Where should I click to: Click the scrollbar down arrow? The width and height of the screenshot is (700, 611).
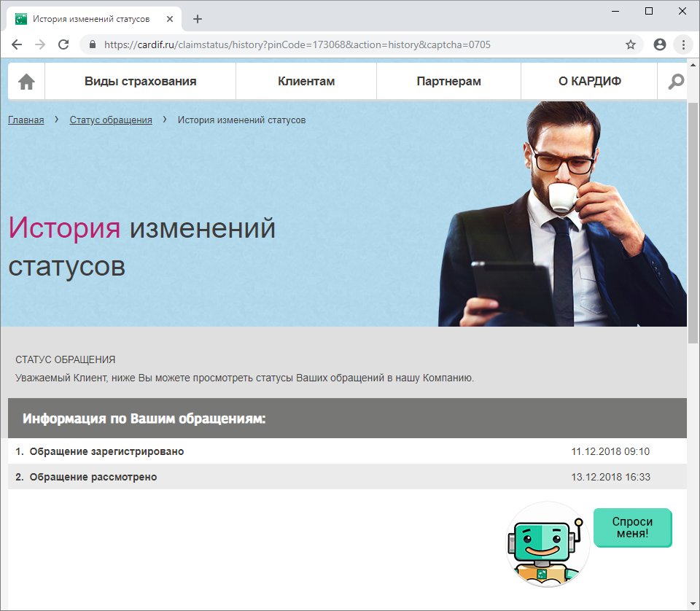click(x=693, y=604)
